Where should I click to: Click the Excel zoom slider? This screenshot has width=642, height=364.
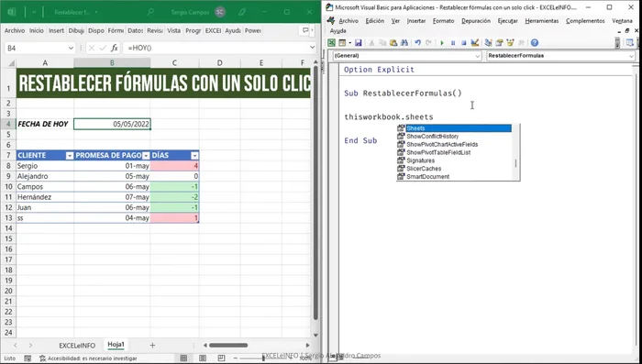(263, 358)
